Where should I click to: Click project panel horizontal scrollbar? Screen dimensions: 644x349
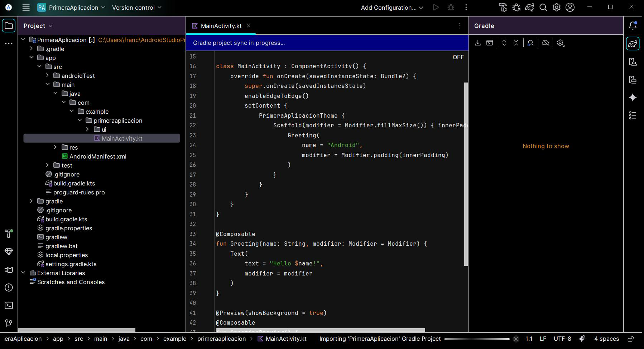point(77,330)
